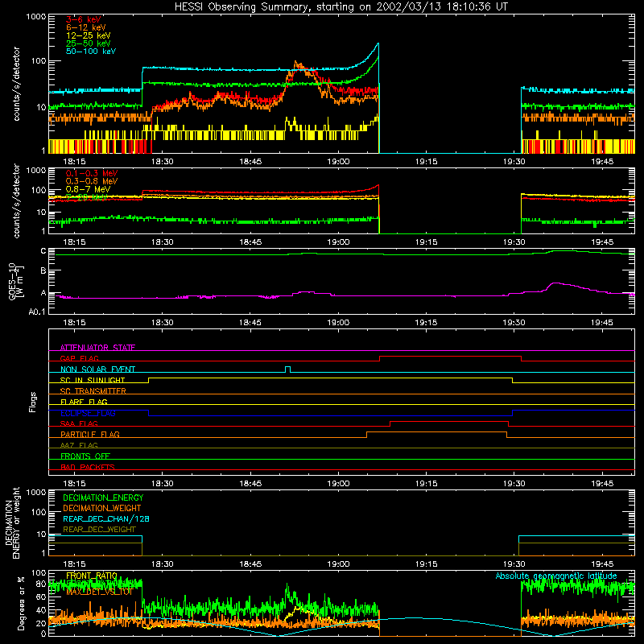Click the green '25-50 keV' legend label

(x=89, y=43)
